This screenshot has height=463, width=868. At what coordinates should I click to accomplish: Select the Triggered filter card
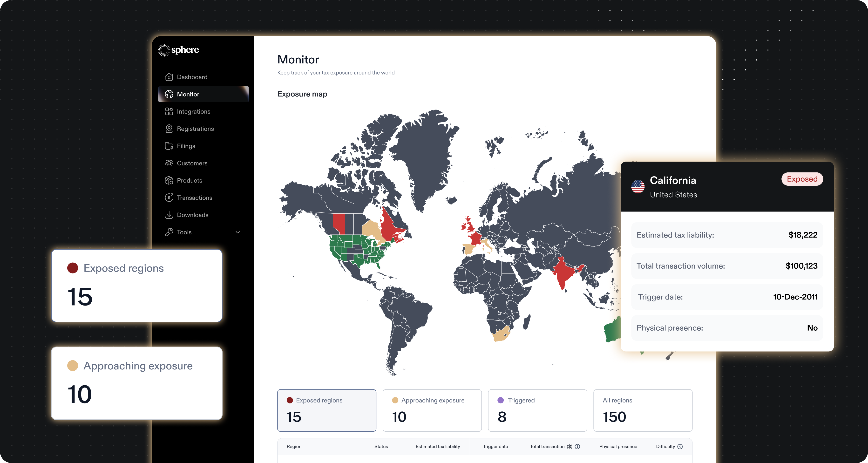pyautogui.click(x=537, y=410)
